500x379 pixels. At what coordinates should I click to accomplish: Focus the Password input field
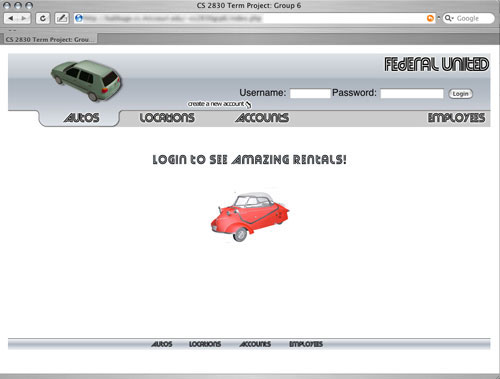[412, 93]
